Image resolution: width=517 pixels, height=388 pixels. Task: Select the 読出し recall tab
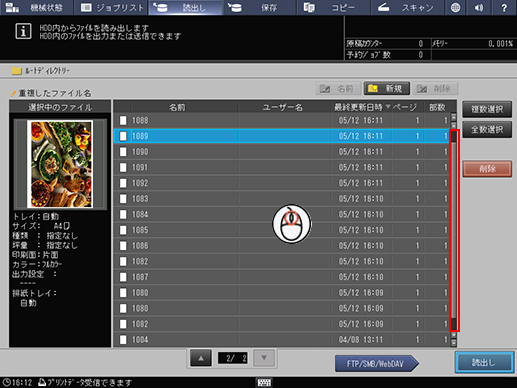coord(186,7)
